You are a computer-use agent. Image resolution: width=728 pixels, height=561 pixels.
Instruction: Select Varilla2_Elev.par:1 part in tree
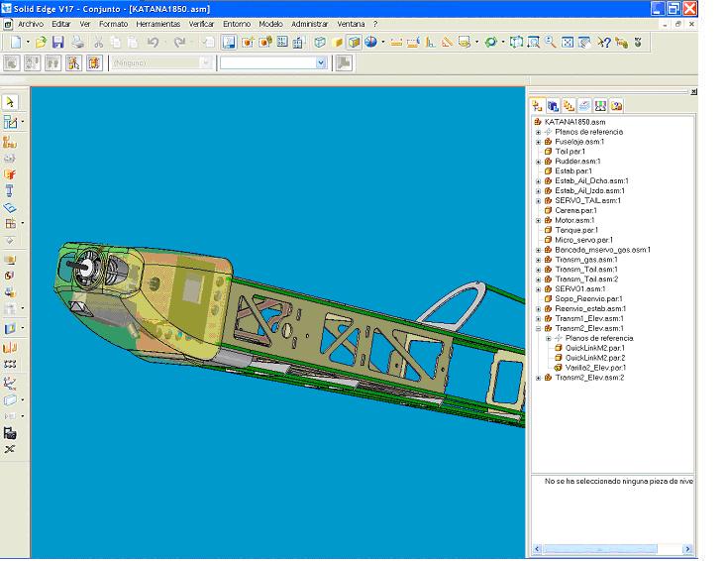[595, 368]
